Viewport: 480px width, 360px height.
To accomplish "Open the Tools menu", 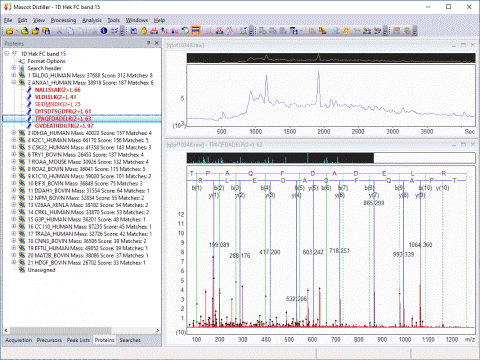I will click(x=113, y=20).
